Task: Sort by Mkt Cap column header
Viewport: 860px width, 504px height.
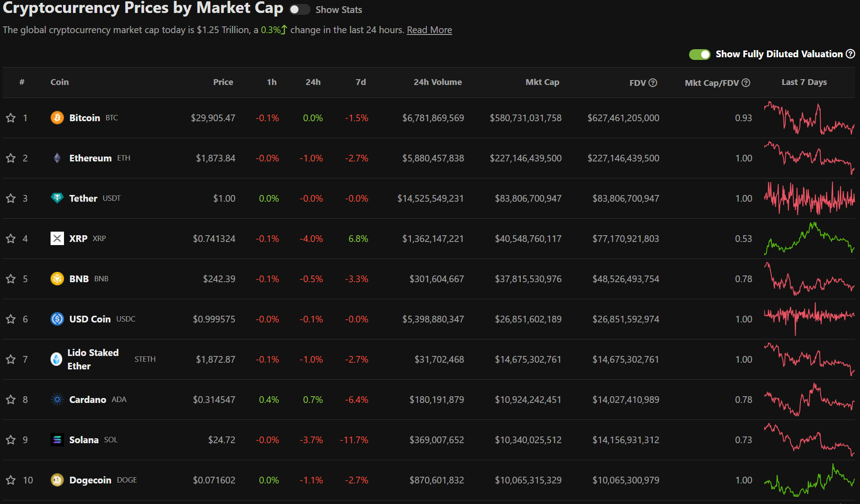Action: (x=542, y=82)
